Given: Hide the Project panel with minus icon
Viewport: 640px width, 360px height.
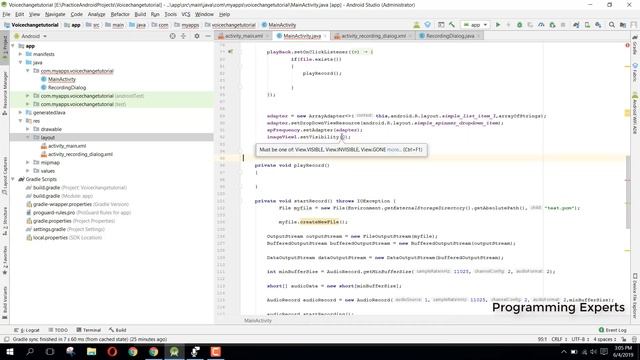Looking at the screenshot, I should [x=207, y=36].
